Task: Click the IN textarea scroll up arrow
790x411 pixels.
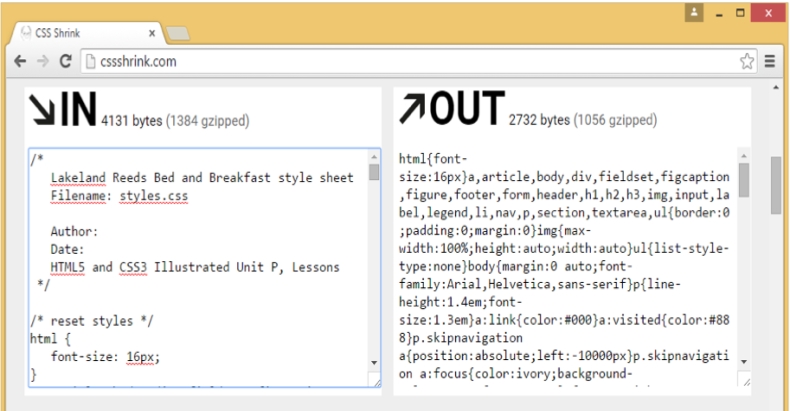Action: coord(374,156)
